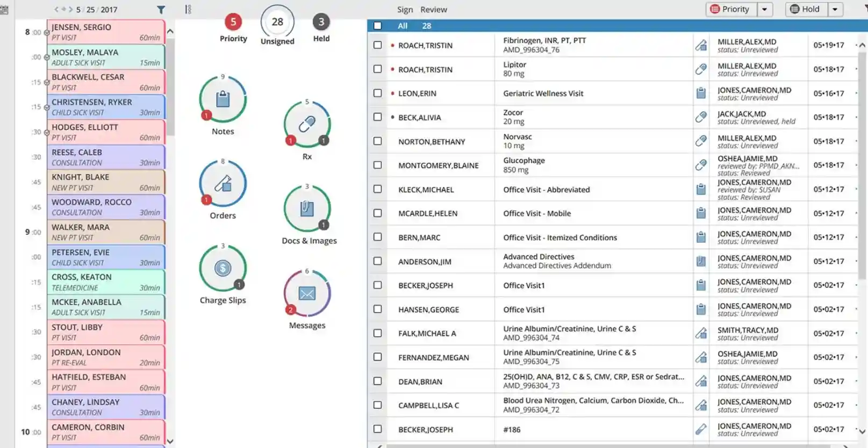Check the box for NORTON,BETHANY

377,141
